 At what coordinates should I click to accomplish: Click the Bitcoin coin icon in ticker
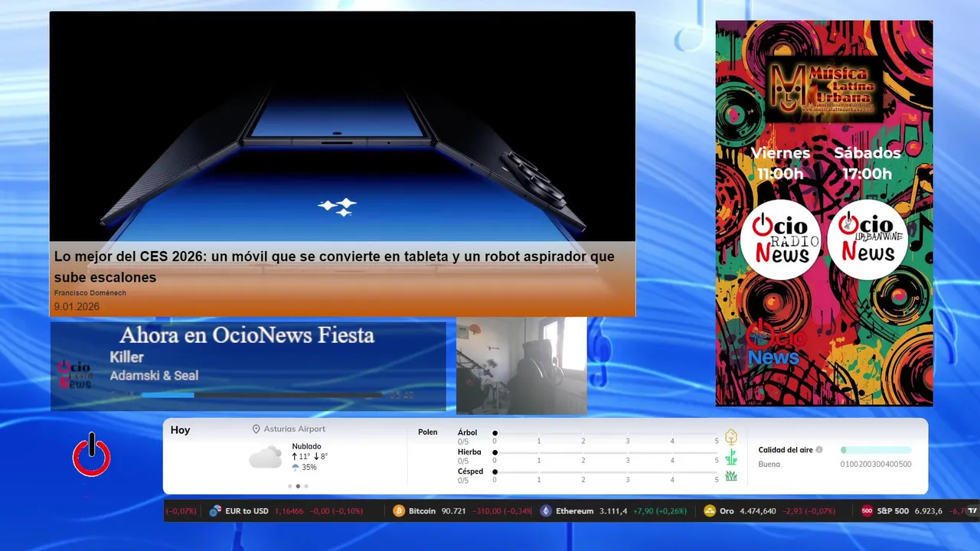point(399,511)
